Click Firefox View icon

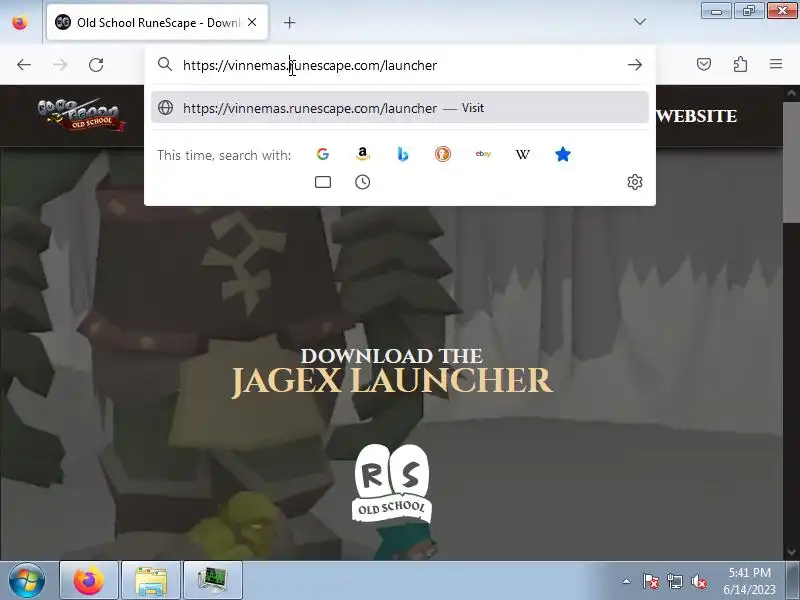[x=20, y=22]
